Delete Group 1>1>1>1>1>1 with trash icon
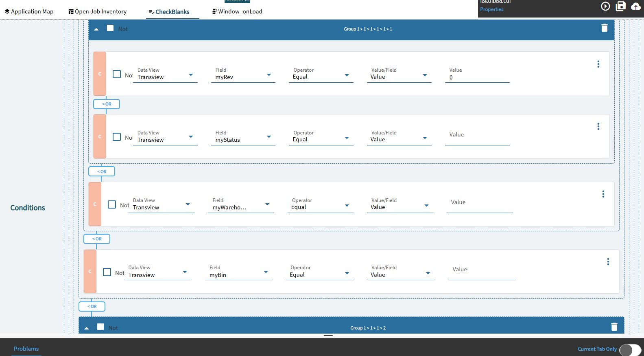The image size is (644, 356). pyautogui.click(x=604, y=28)
